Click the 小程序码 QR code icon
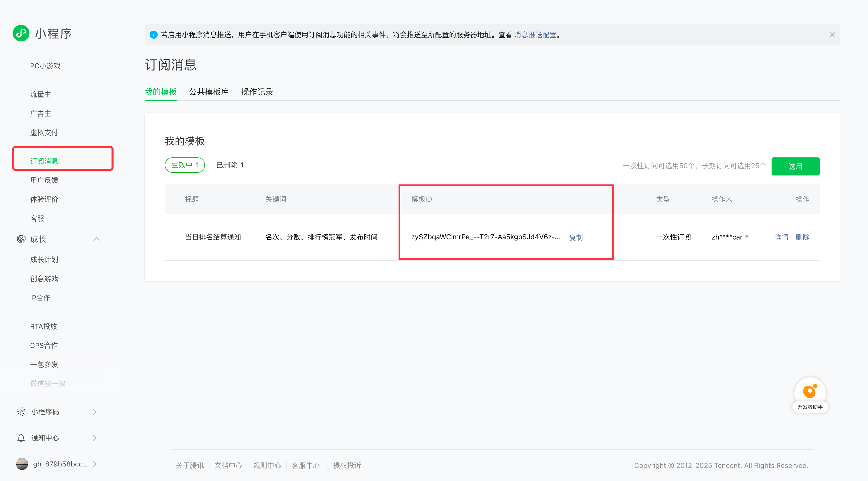 point(21,412)
